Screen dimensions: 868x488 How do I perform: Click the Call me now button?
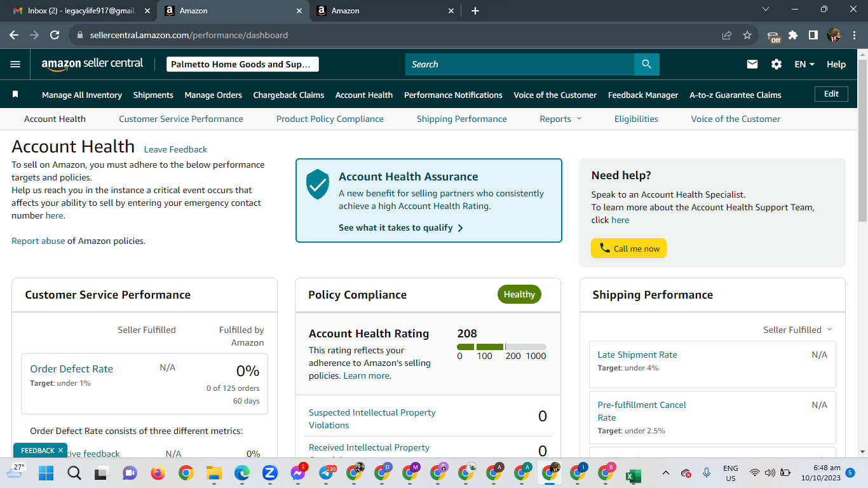point(629,248)
